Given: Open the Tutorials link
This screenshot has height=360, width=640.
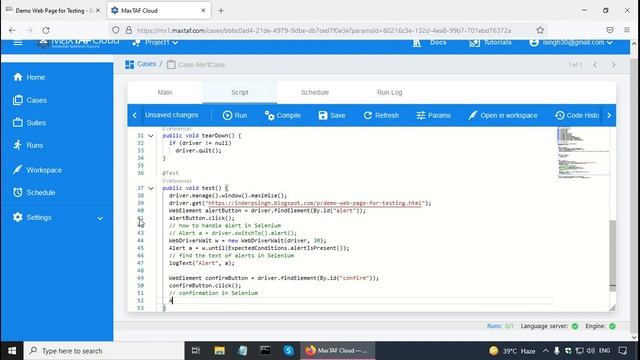Looking at the screenshot, I should click(490, 42).
